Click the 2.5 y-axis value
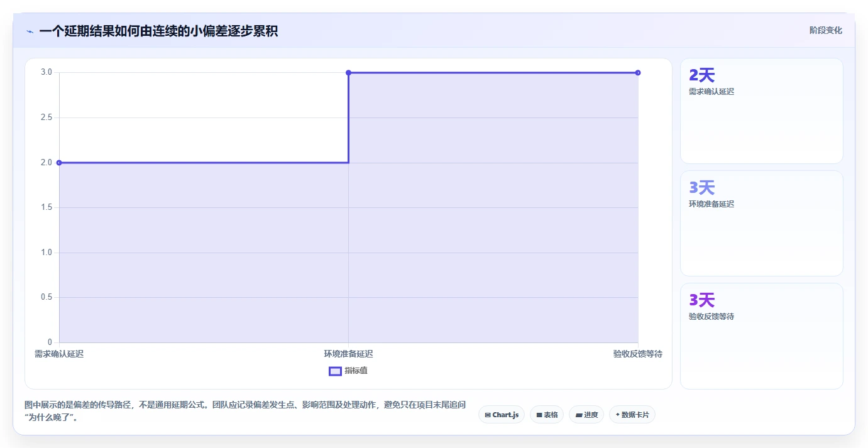868x448 pixels. (47, 117)
